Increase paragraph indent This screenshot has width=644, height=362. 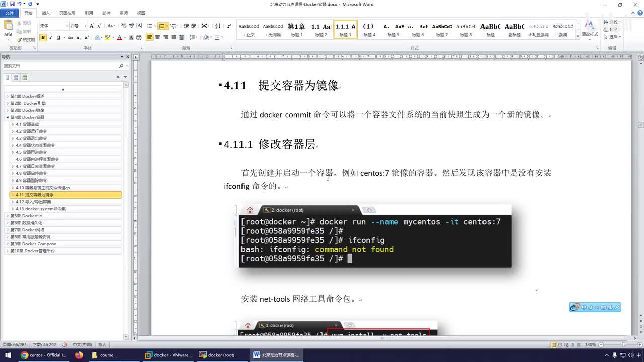194,26
